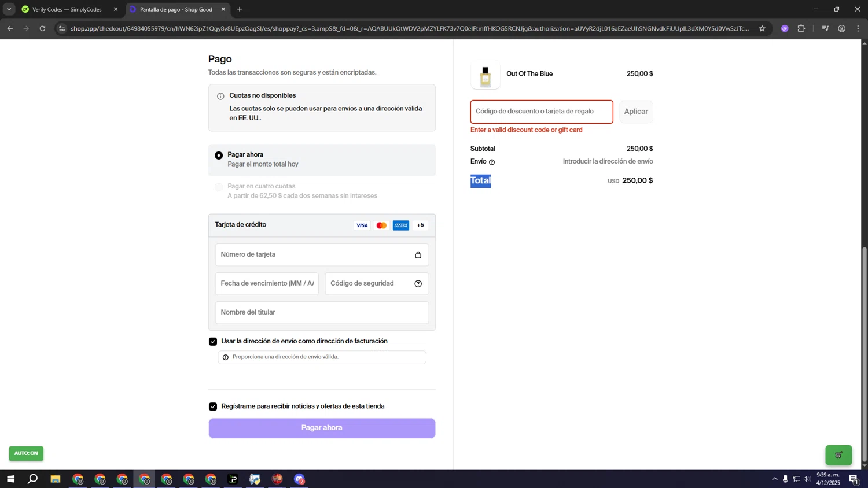
Task: Click the taskbar clock showing 9:39 a. m.
Action: click(x=828, y=479)
